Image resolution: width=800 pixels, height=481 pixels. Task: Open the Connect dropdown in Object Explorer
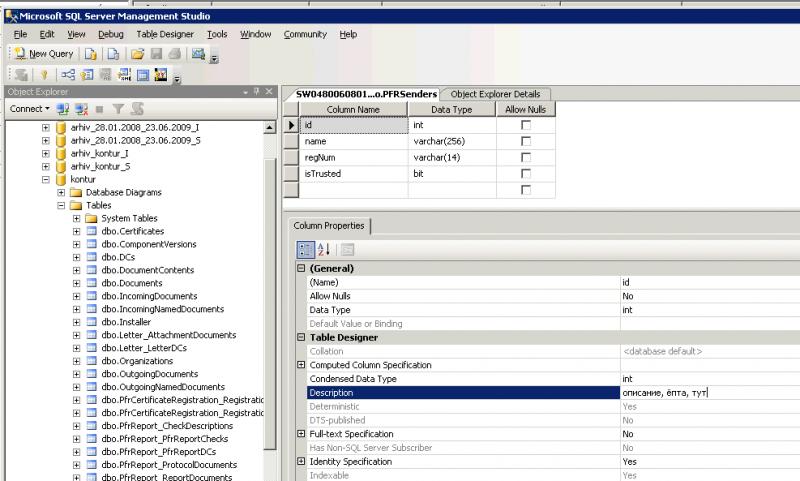pyautogui.click(x=30, y=109)
